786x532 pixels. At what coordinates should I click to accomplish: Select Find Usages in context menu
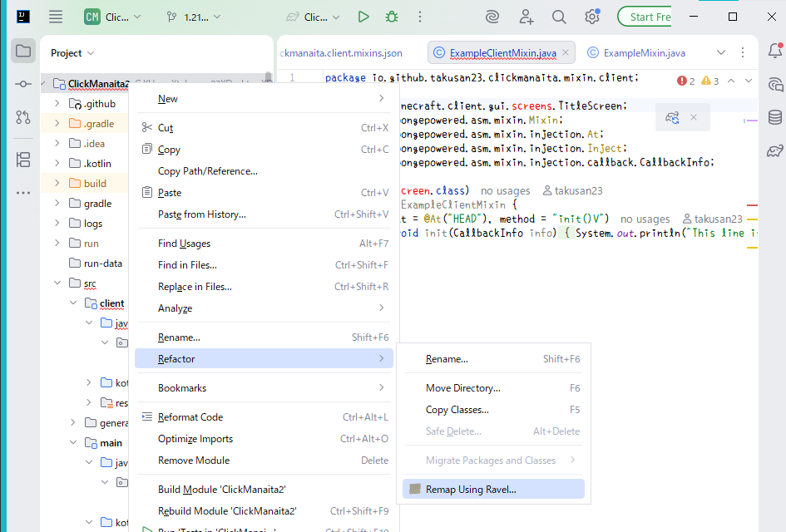click(x=184, y=244)
